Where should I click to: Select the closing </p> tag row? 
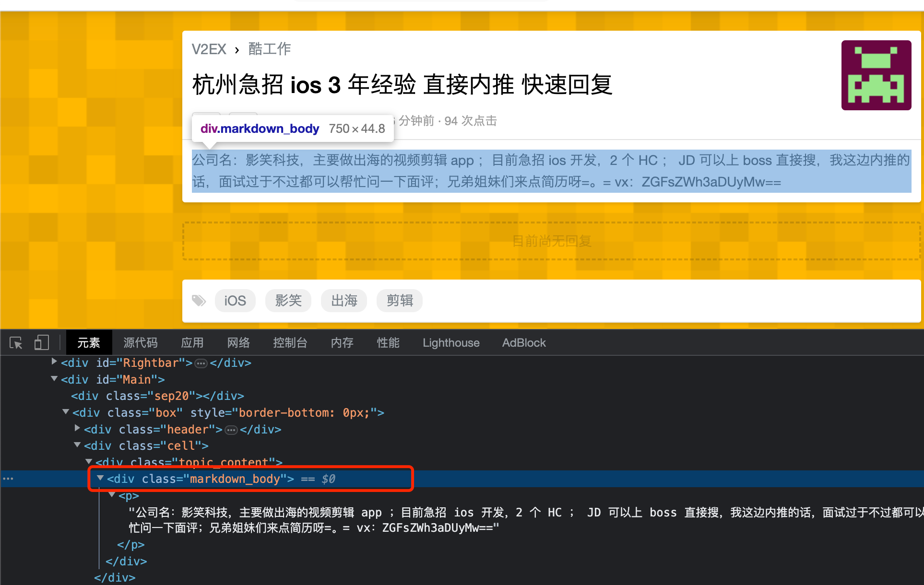pyautogui.click(x=131, y=545)
